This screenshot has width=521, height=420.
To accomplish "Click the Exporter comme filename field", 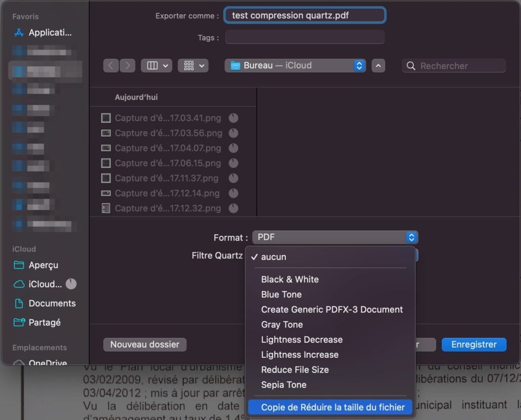I will pos(305,15).
